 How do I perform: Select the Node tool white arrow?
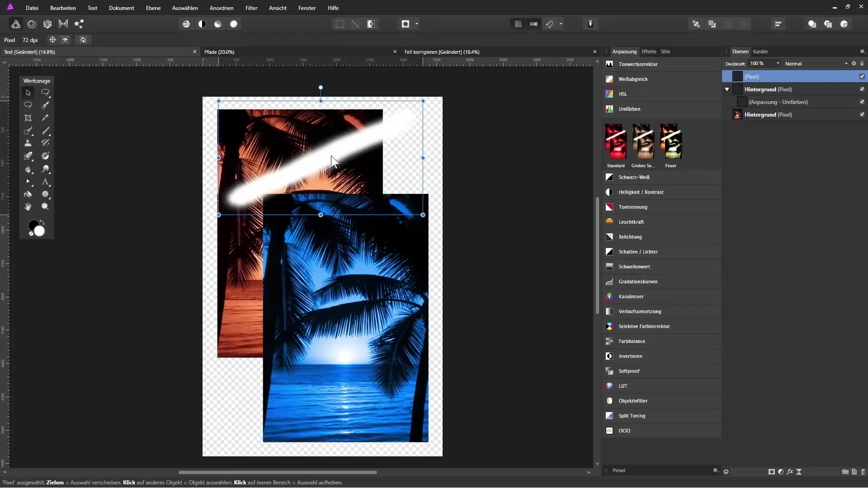click(x=28, y=182)
